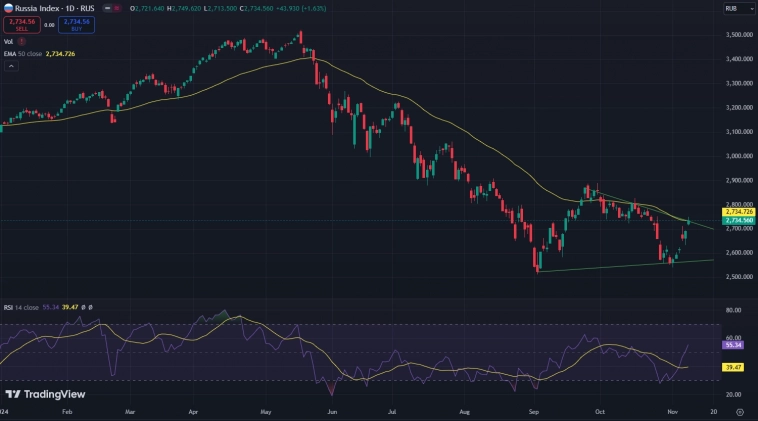Click the blue BUY 2,734.56 button

coord(76,25)
